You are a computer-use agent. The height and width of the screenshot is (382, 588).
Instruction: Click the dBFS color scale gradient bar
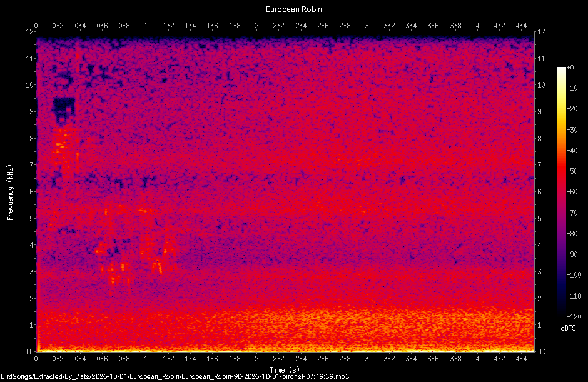point(561,192)
